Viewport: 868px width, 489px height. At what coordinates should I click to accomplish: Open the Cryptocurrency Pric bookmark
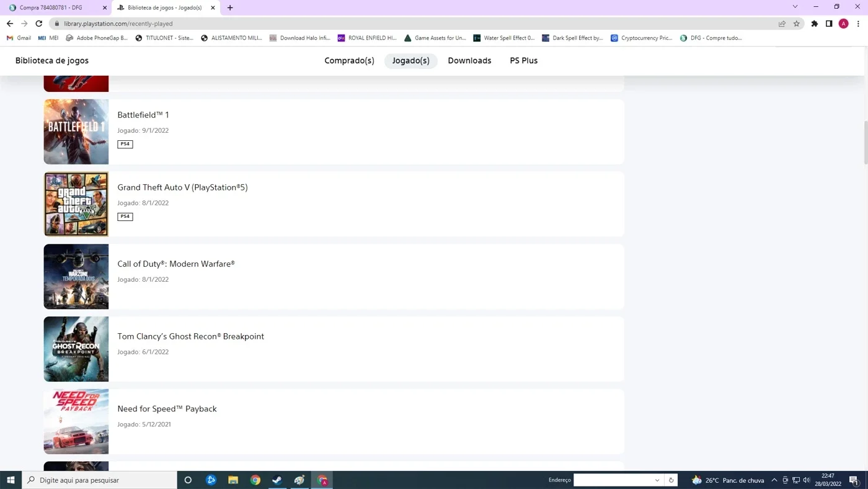(x=642, y=38)
